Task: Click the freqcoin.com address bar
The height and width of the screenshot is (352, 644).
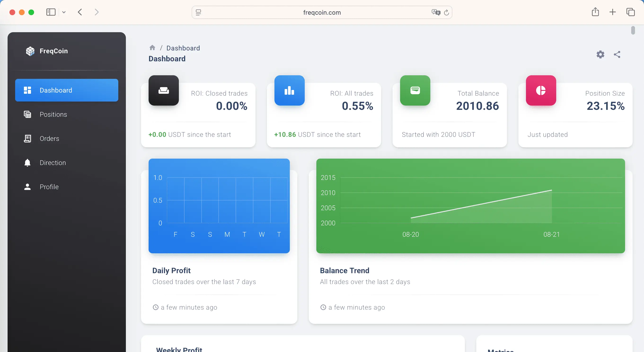Action: [x=322, y=12]
